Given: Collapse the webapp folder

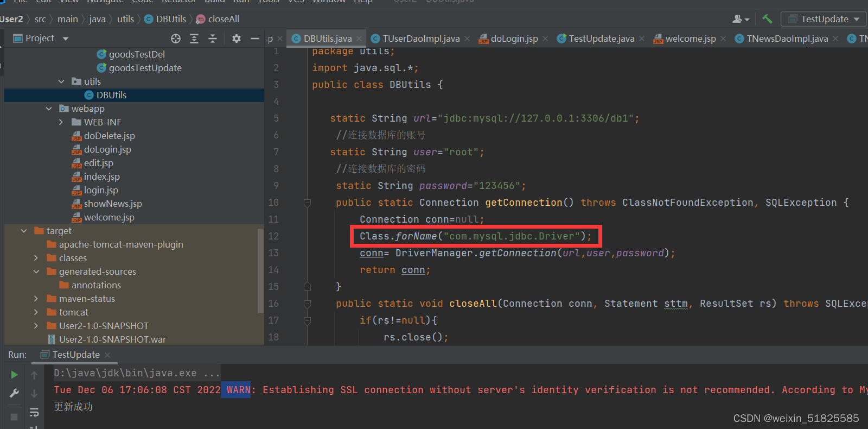Looking at the screenshot, I should pyautogui.click(x=49, y=109).
